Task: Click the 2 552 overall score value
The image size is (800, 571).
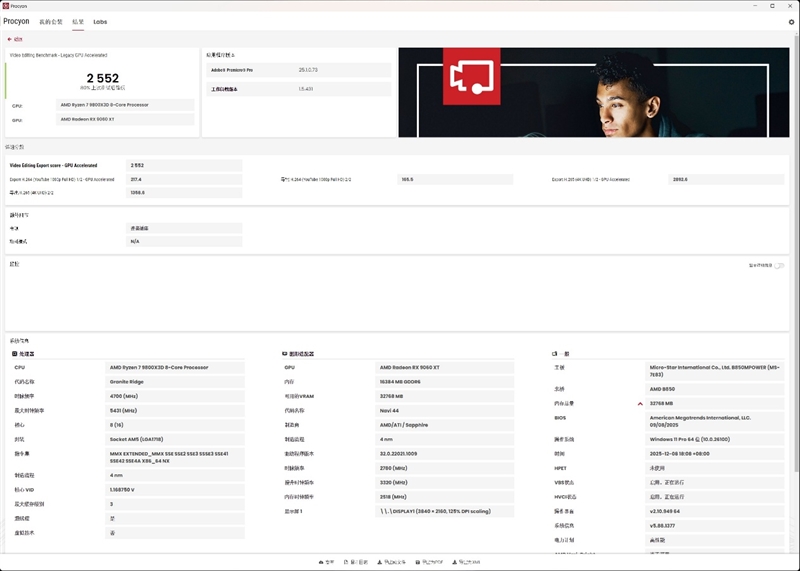Action: (103, 77)
